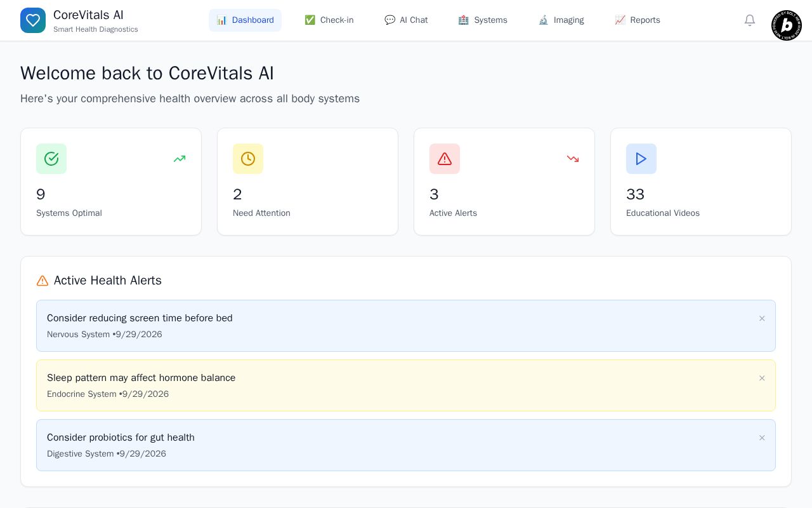Click the 'Systems Optimal' label
This screenshot has height=508, width=812.
(69, 213)
